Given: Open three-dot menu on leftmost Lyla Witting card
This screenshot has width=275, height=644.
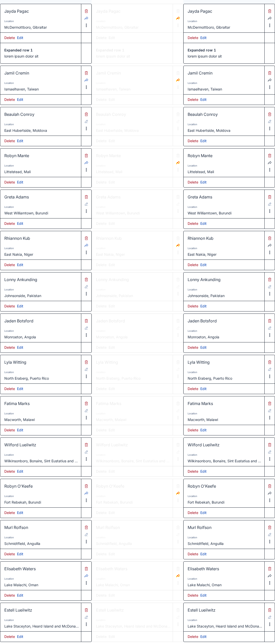Looking at the screenshot, I should (x=86, y=376).
